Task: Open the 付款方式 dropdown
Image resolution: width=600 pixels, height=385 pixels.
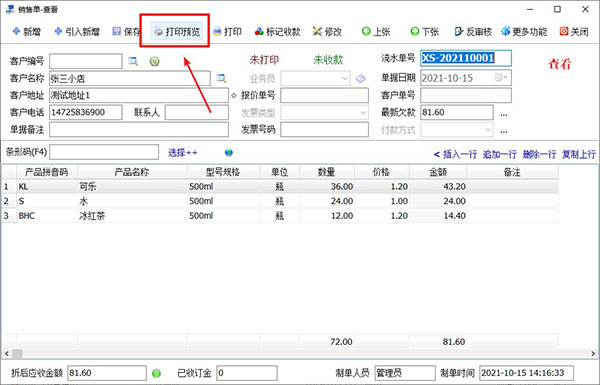Action: pyautogui.click(x=488, y=130)
